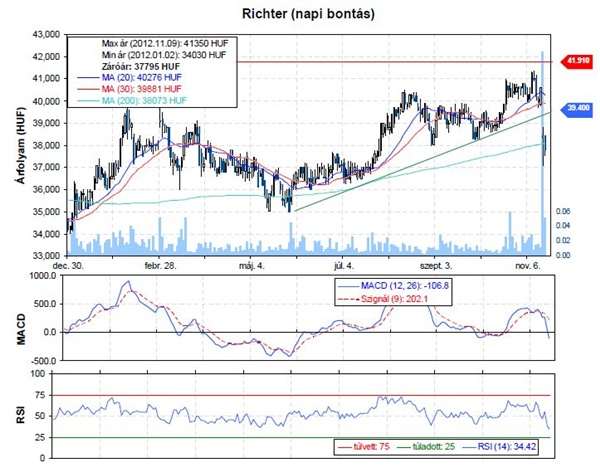Click the 1000.0 MACD axis value
The height and width of the screenshot is (467, 600).
[x=42, y=276]
